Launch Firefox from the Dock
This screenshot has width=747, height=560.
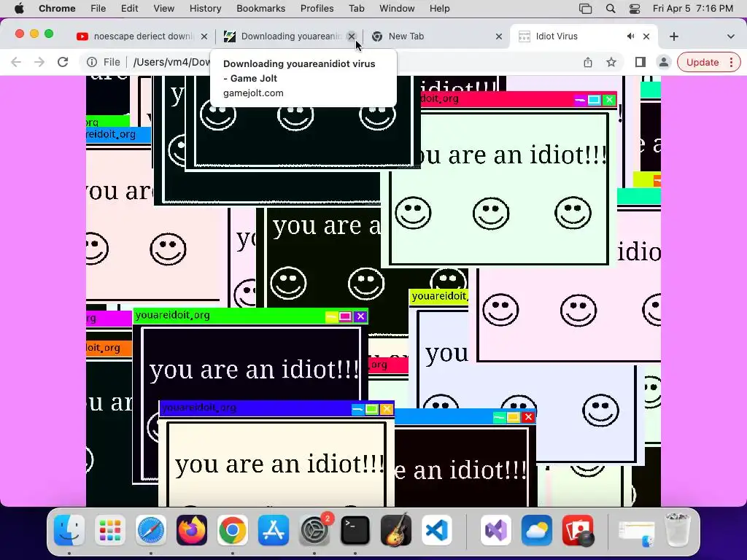point(192,530)
